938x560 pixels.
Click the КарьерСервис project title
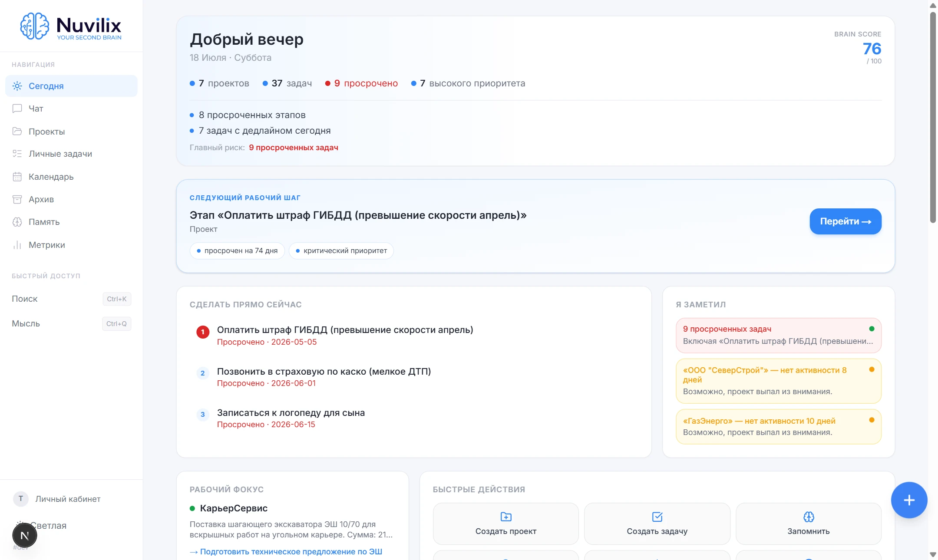click(x=234, y=508)
